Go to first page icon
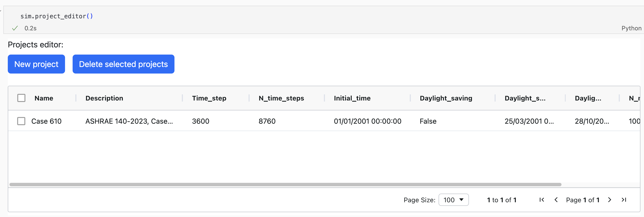 coord(542,200)
